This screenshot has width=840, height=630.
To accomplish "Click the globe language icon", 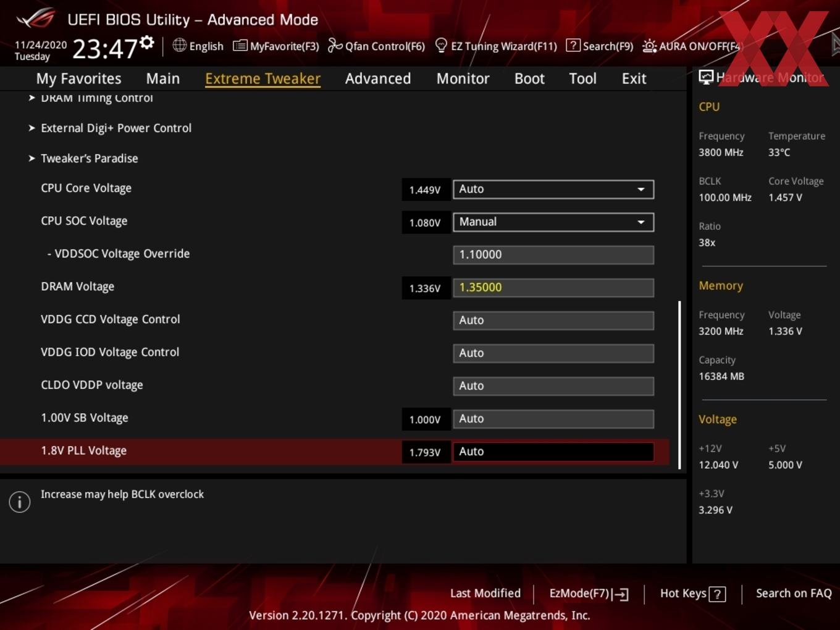I will tap(179, 45).
